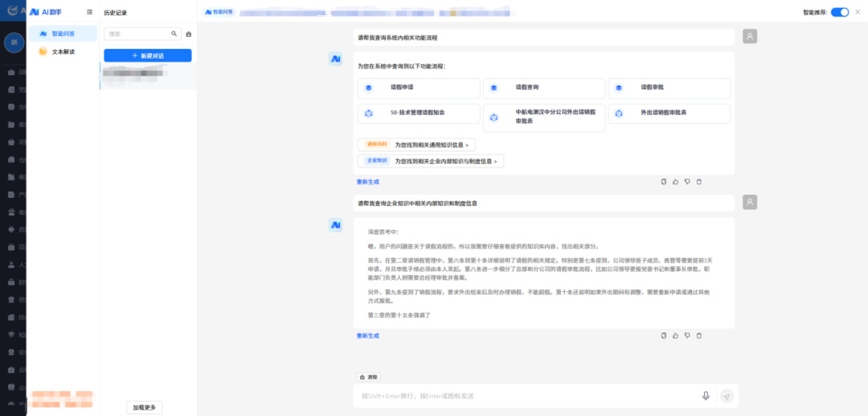Click the AI avatar beside 深度思考 answer
The width and height of the screenshot is (868, 416).
pos(335,224)
